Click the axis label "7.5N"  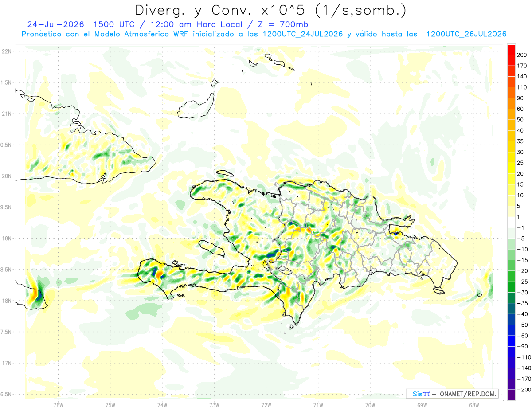pyautogui.click(x=7, y=332)
